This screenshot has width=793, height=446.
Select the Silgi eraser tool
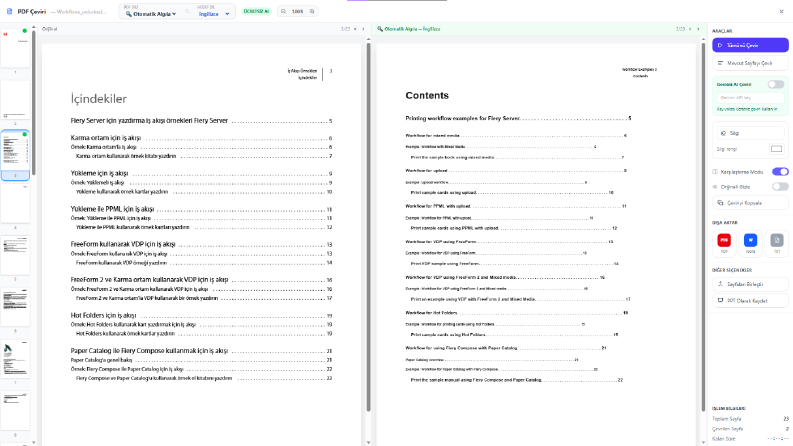pos(750,133)
